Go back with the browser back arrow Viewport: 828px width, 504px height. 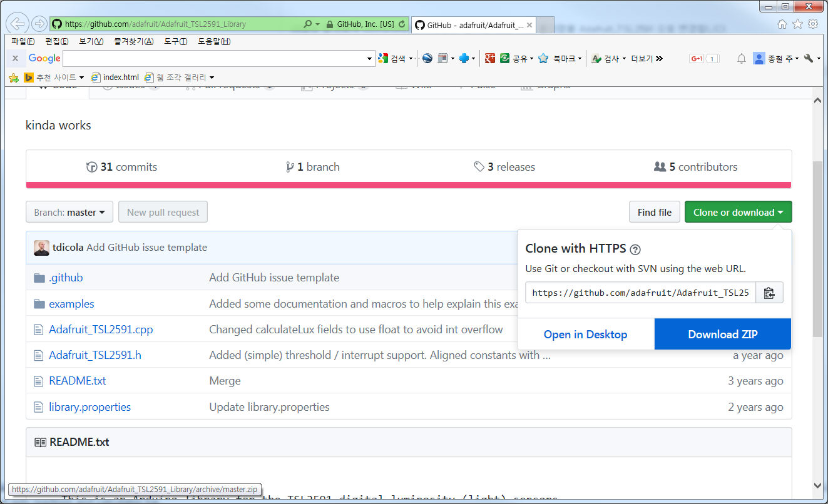(x=18, y=24)
